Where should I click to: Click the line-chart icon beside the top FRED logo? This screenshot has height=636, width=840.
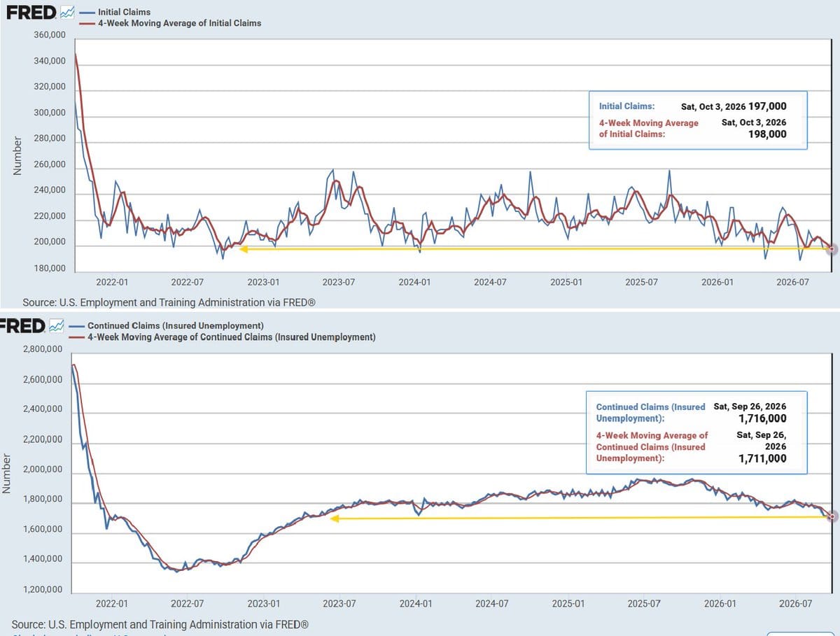(x=67, y=13)
